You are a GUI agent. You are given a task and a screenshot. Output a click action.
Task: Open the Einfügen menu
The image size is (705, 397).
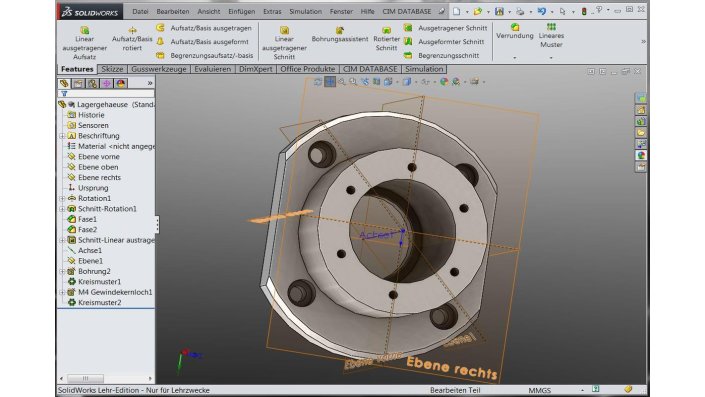tap(241, 11)
